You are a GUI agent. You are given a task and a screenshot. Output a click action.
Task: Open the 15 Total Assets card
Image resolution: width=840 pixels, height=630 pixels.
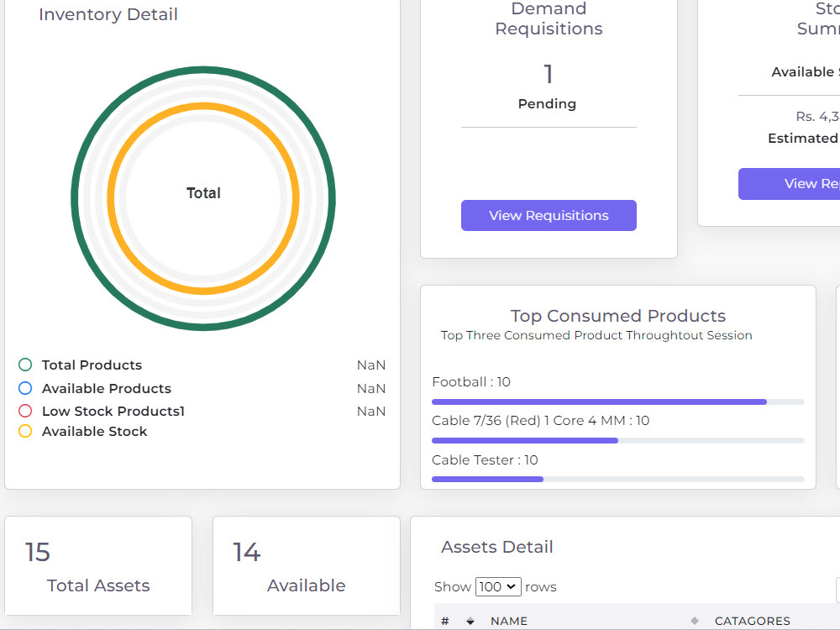98,565
